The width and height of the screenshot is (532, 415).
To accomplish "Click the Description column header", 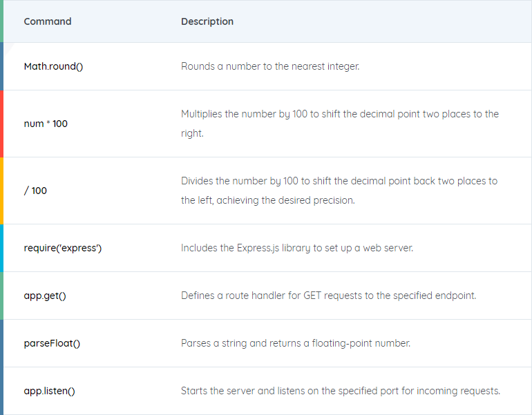I will pos(207,21).
